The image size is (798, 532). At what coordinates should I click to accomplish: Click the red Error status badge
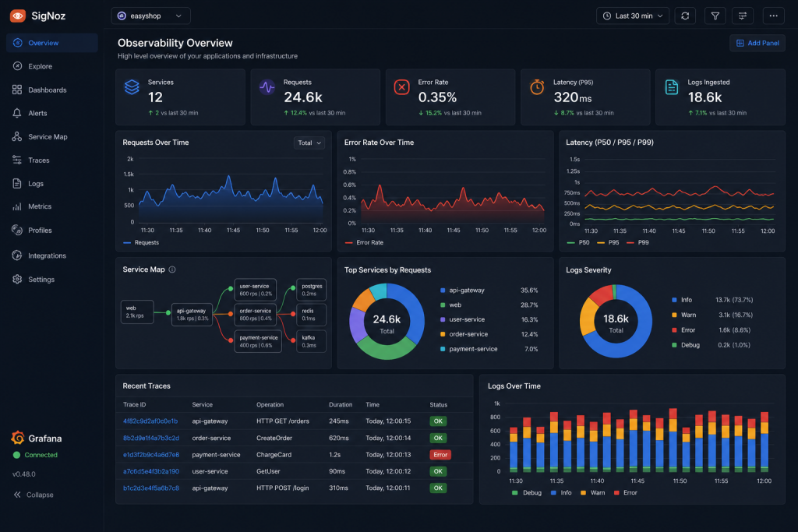(440, 455)
